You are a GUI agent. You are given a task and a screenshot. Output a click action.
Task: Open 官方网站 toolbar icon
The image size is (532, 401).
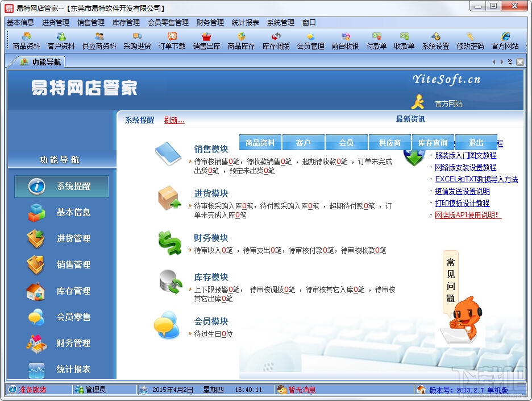(x=505, y=41)
